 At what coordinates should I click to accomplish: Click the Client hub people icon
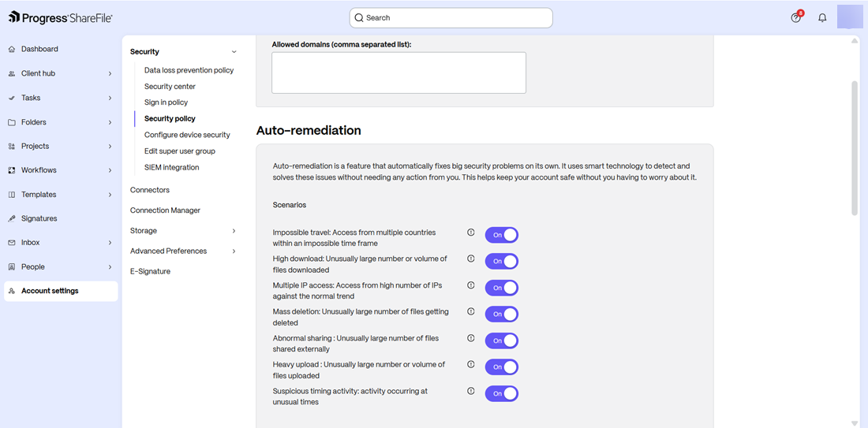click(12, 73)
